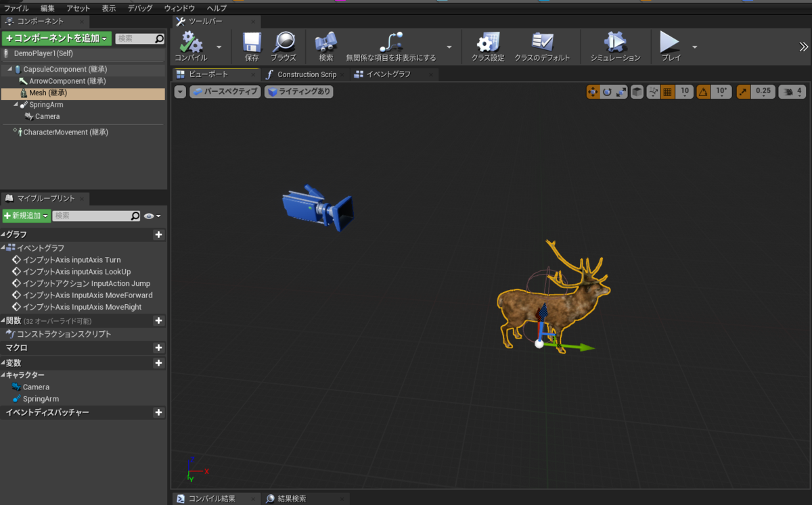
Task: Click the green Add Component button
Action: click(x=56, y=39)
